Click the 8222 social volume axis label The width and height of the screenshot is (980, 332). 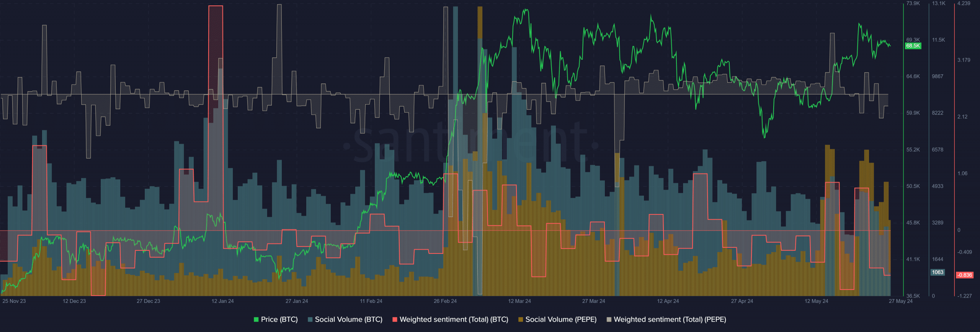pyautogui.click(x=938, y=113)
